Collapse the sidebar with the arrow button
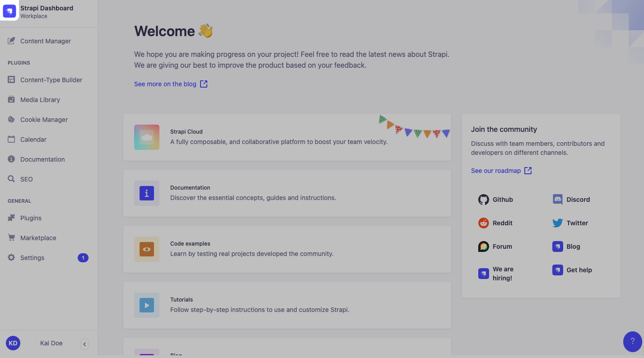 [x=84, y=344]
